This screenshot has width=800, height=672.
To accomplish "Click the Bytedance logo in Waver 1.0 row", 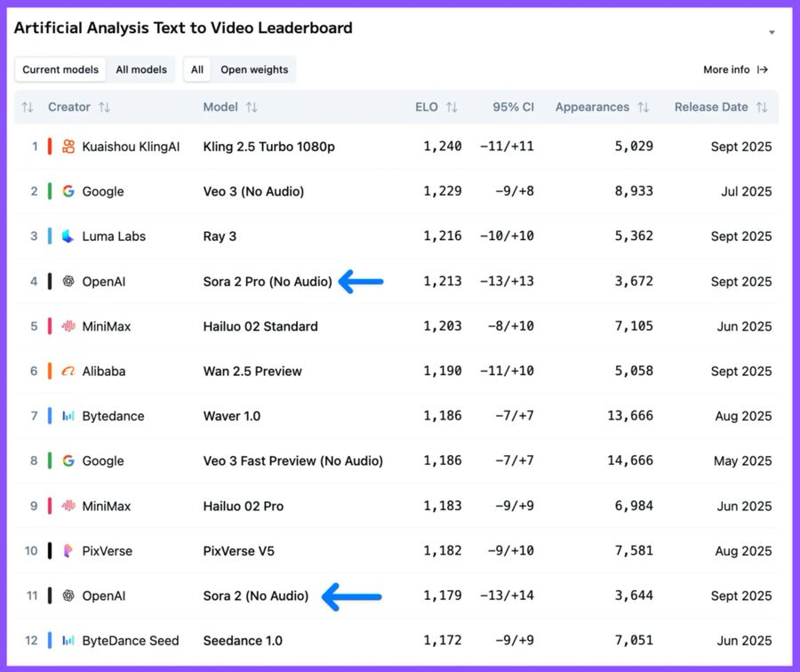I will (68, 416).
